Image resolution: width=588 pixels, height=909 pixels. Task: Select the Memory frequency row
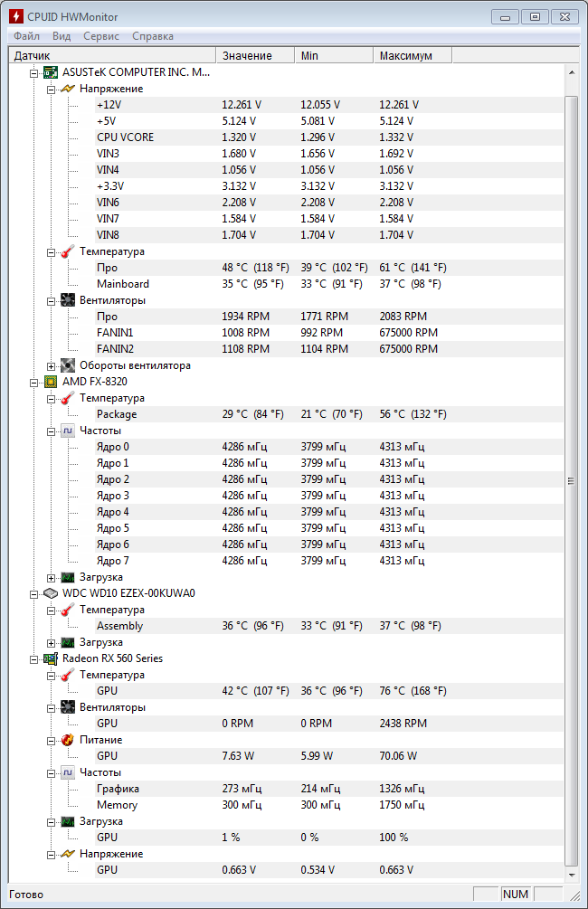pyautogui.click(x=328, y=805)
